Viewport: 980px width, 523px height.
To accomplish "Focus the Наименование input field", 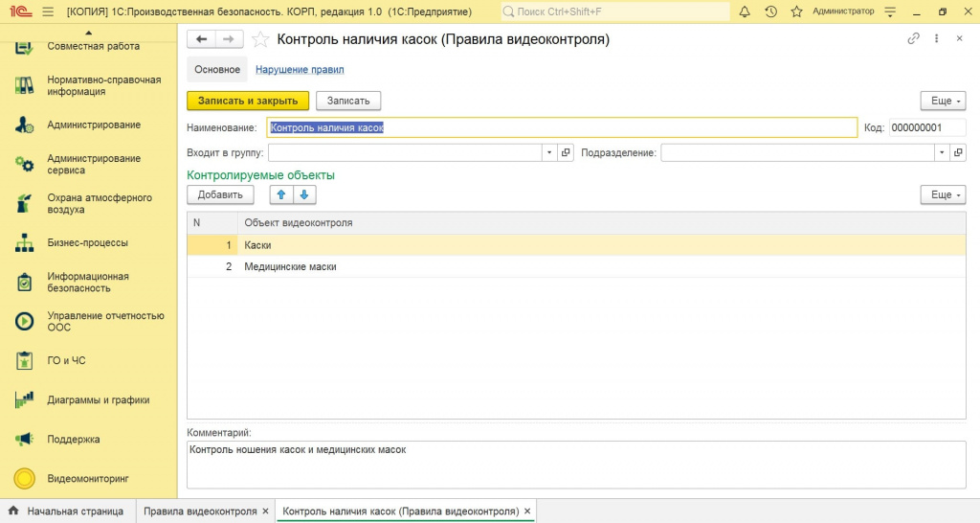I will (x=562, y=127).
